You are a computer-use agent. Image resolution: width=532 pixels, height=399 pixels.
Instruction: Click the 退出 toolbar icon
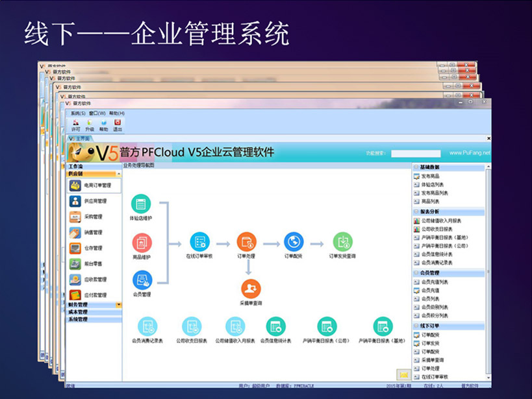click(118, 125)
